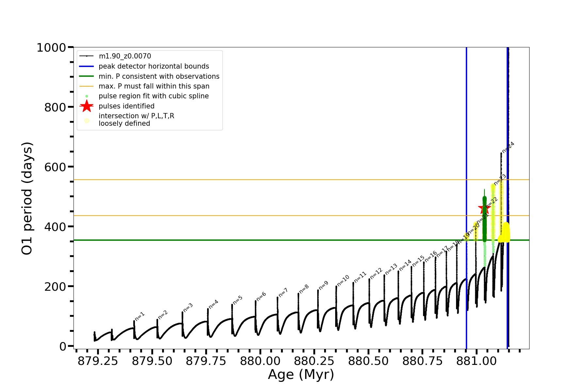Click the n=1 pulse label
The height and width of the screenshot is (392, 588).
(140, 316)
